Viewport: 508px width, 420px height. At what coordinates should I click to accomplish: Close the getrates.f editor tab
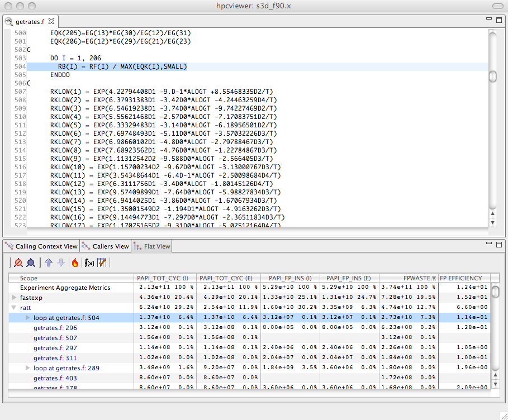(x=51, y=21)
